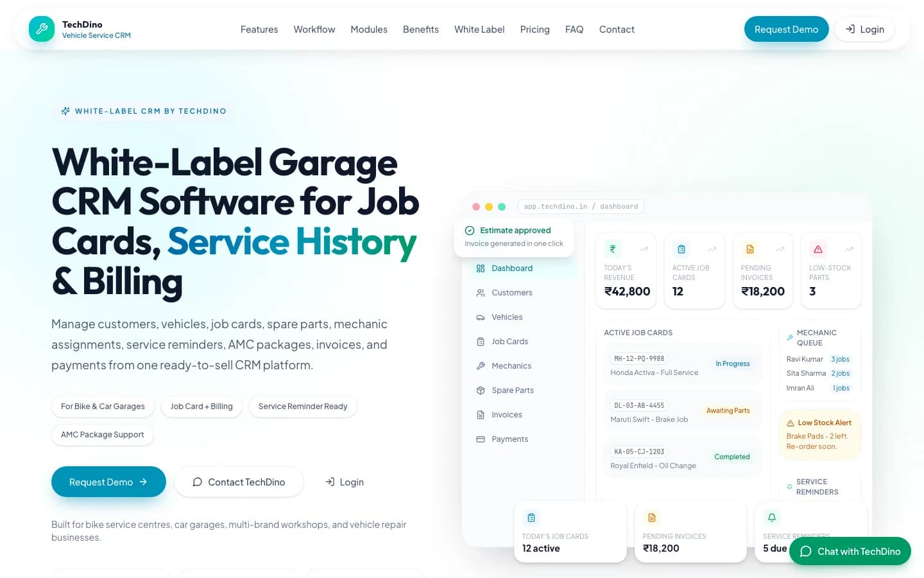Click the sparkle icon beside White-Label CRM badge
This screenshot has height=578, width=924.
pos(65,111)
